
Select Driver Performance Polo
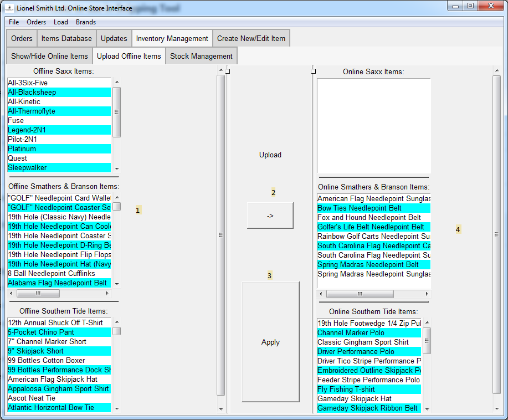[x=369, y=351]
